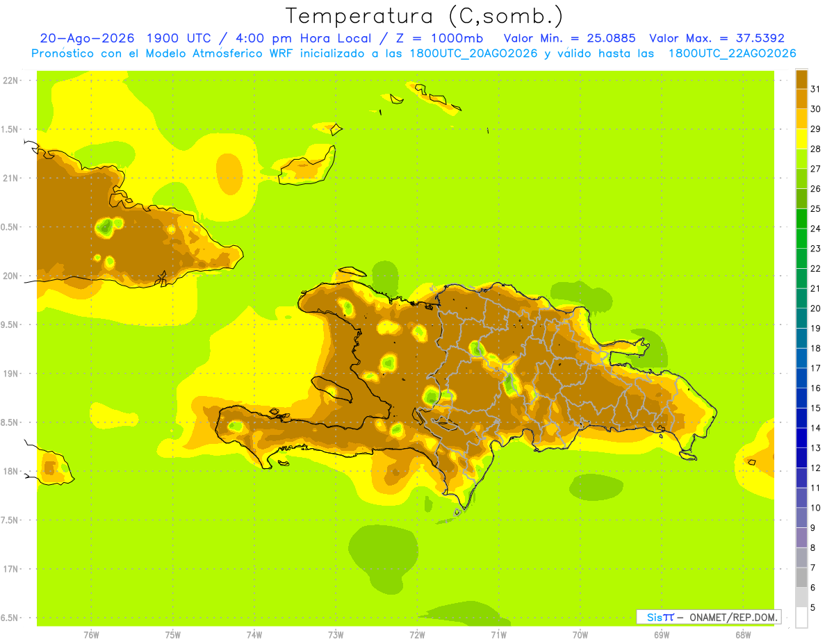Click the gray legend swatch between 7 and 8
The image size is (834, 644).
[x=801, y=558]
